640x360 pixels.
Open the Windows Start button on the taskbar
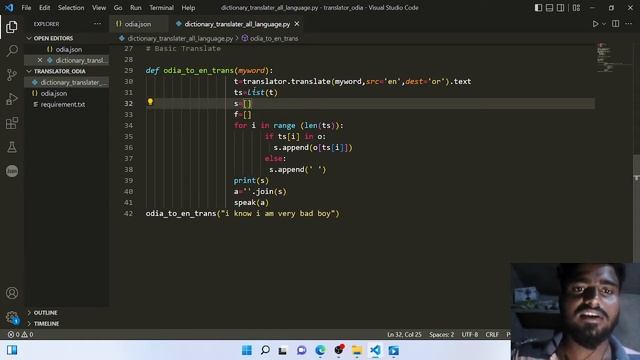[x=247, y=350]
